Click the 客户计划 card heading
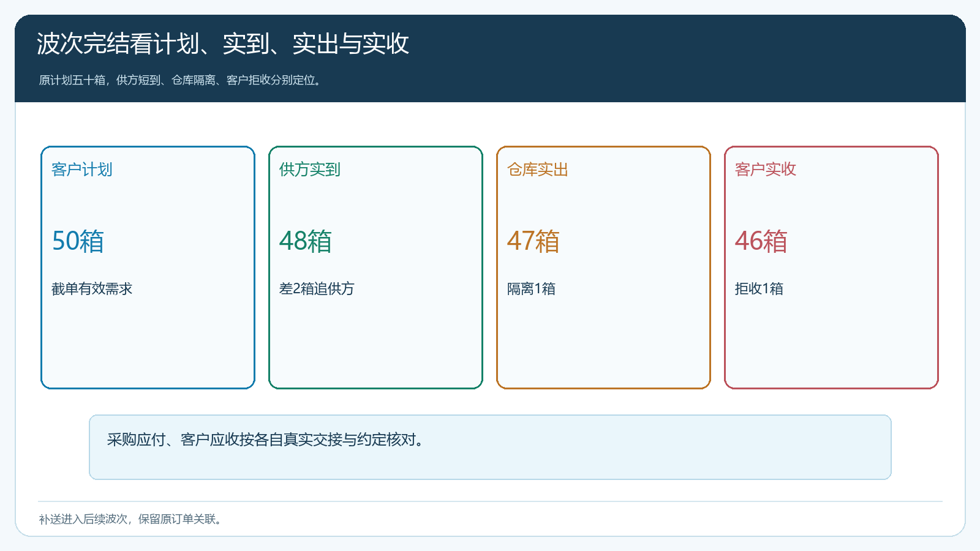The width and height of the screenshot is (980, 551). pos(82,170)
